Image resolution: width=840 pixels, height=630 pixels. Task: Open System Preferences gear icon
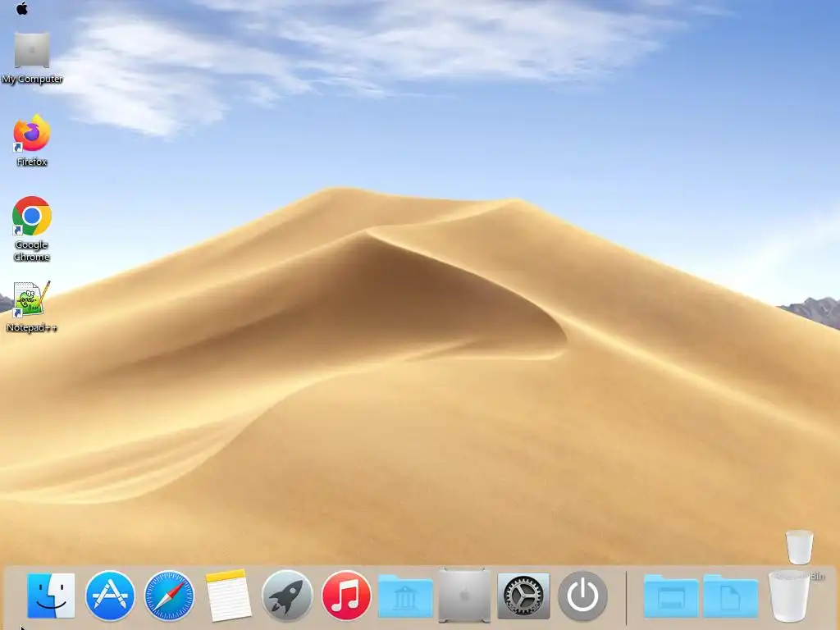tap(523, 596)
